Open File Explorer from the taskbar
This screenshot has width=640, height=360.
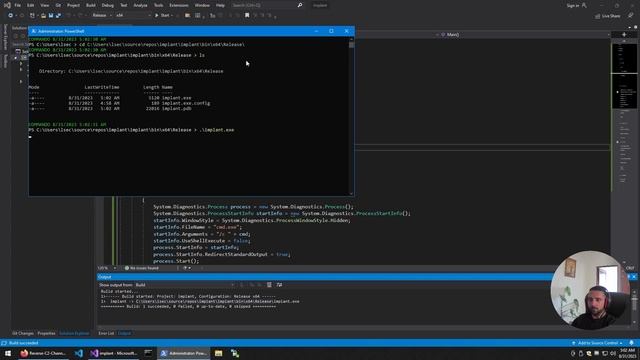click(219, 353)
